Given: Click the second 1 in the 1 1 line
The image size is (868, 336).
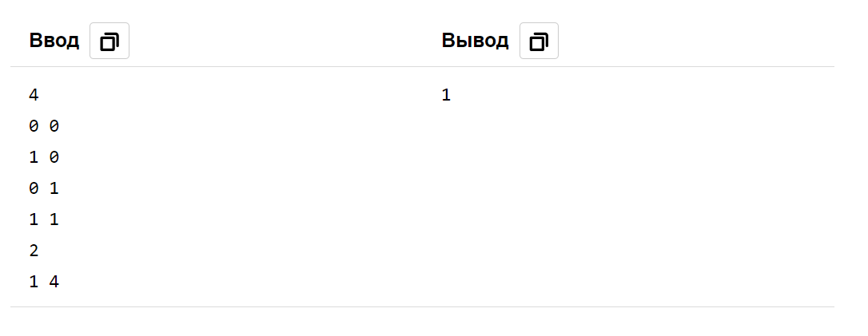Looking at the screenshot, I should click(54, 220).
